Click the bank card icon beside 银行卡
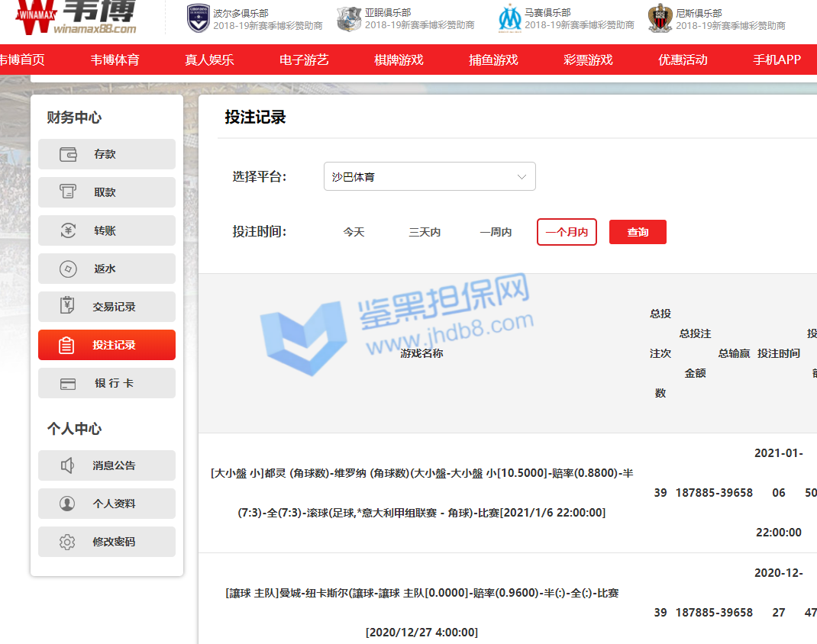Screen dimensions: 817x644 tap(68, 383)
